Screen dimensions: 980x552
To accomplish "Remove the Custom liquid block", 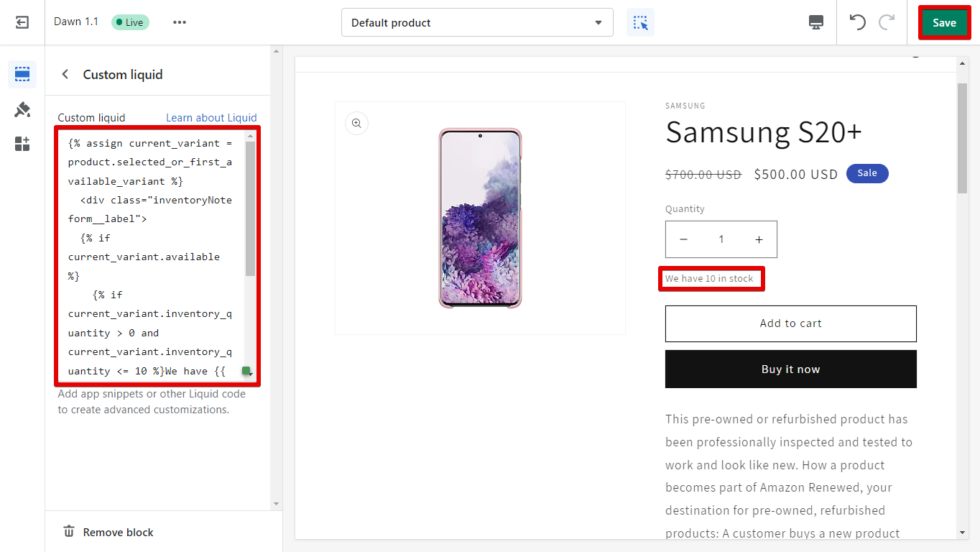I will click(109, 532).
